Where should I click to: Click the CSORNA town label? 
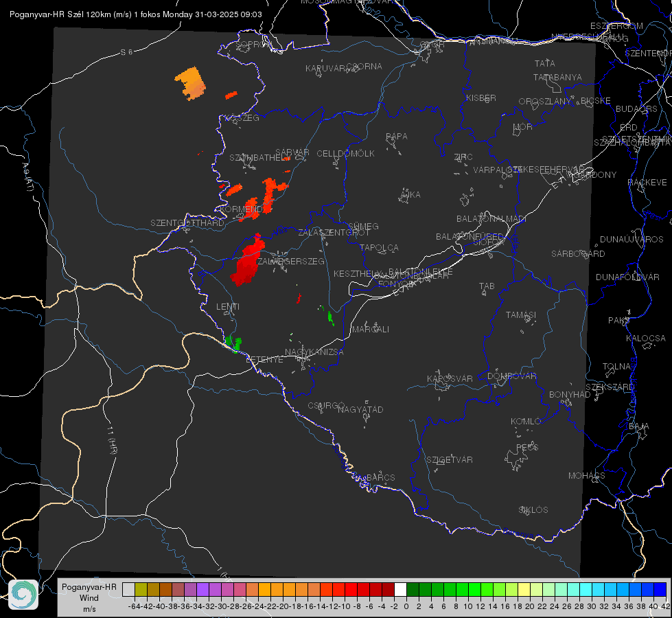click(x=364, y=67)
